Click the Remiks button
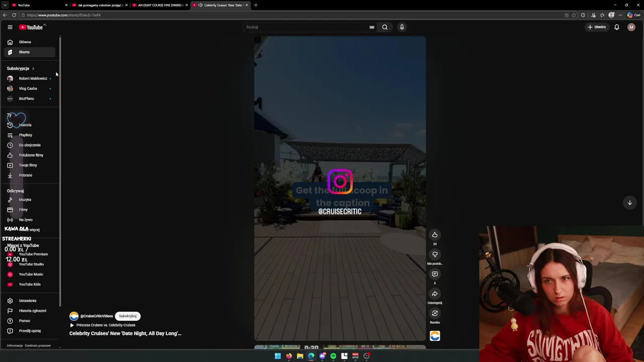 (x=435, y=313)
